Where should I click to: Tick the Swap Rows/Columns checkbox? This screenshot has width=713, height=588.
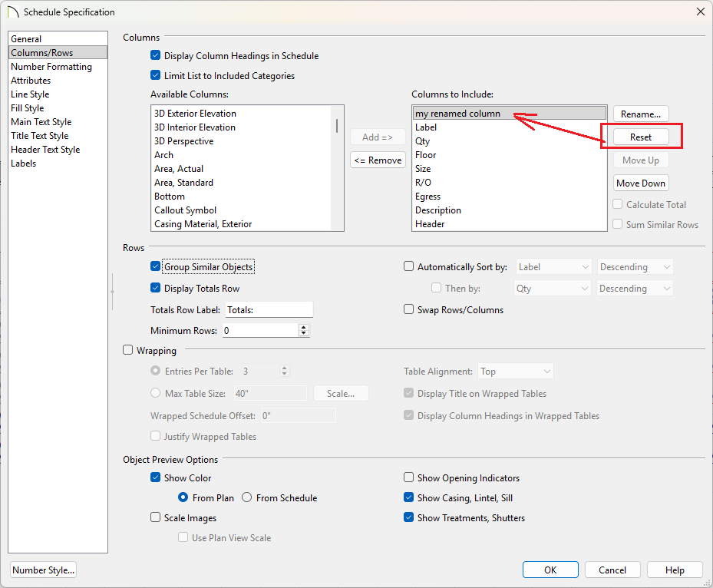coord(409,310)
